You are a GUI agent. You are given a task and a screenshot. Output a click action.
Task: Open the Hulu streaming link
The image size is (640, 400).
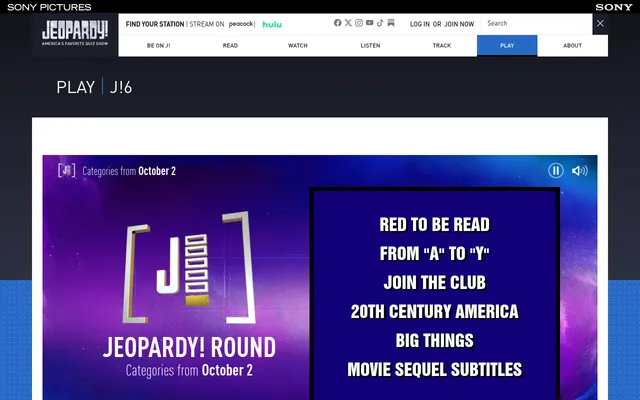pyautogui.click(x=272, y=24)
